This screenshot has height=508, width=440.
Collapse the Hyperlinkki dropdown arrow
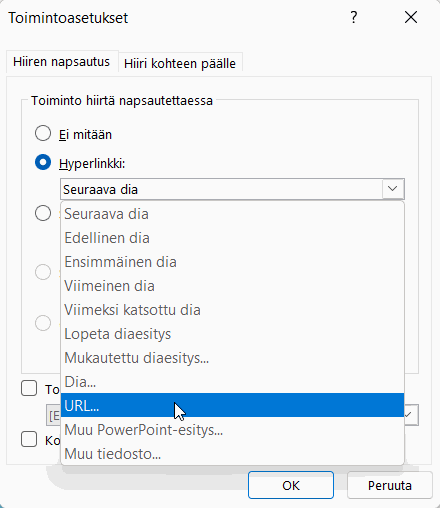pos(393,189)
